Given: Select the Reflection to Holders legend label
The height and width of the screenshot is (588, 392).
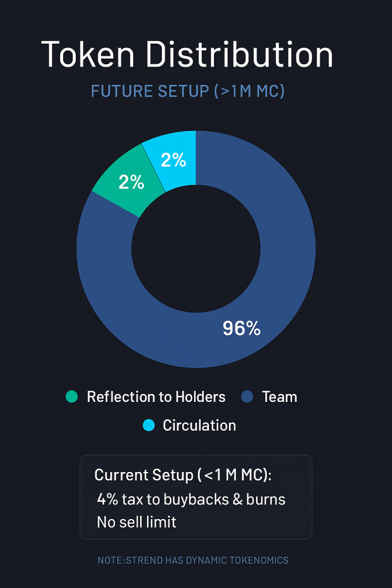Looking at the screenshot, I should coord(156,397).
